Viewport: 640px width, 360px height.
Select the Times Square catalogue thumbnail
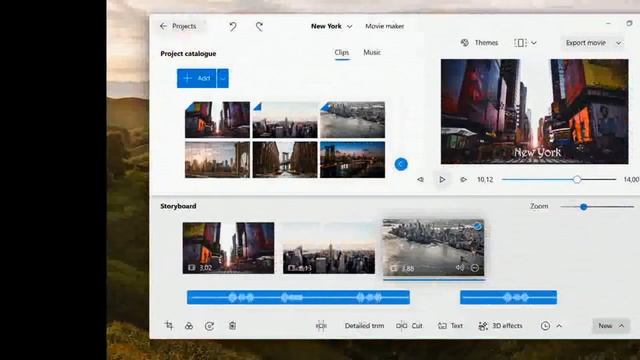pos(217,120)
